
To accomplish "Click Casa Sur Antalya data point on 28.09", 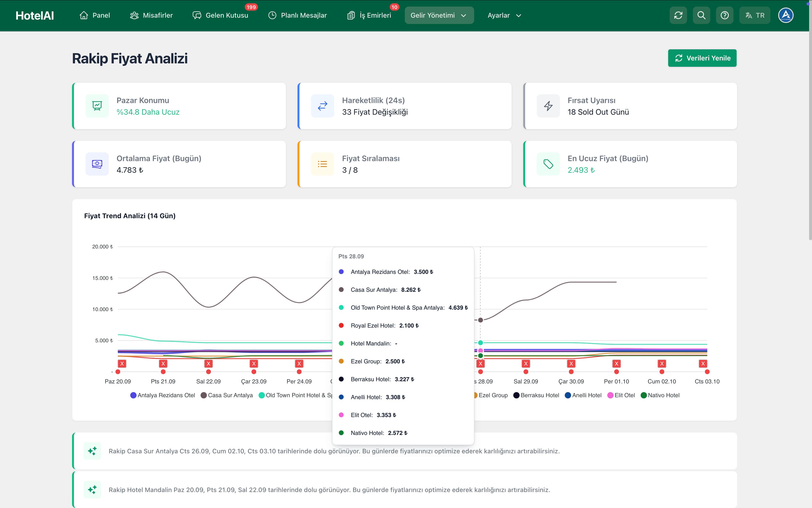I will (480, 320).
